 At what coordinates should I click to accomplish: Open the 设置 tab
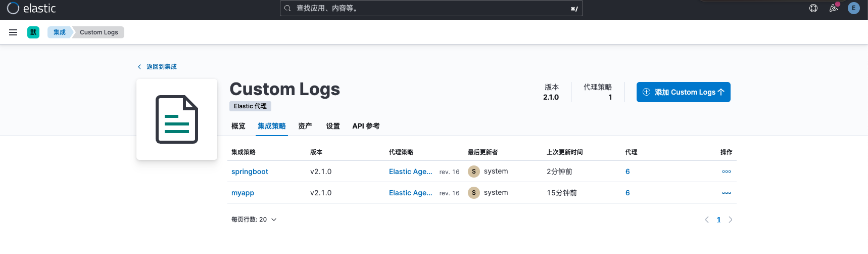pos(333,126)
